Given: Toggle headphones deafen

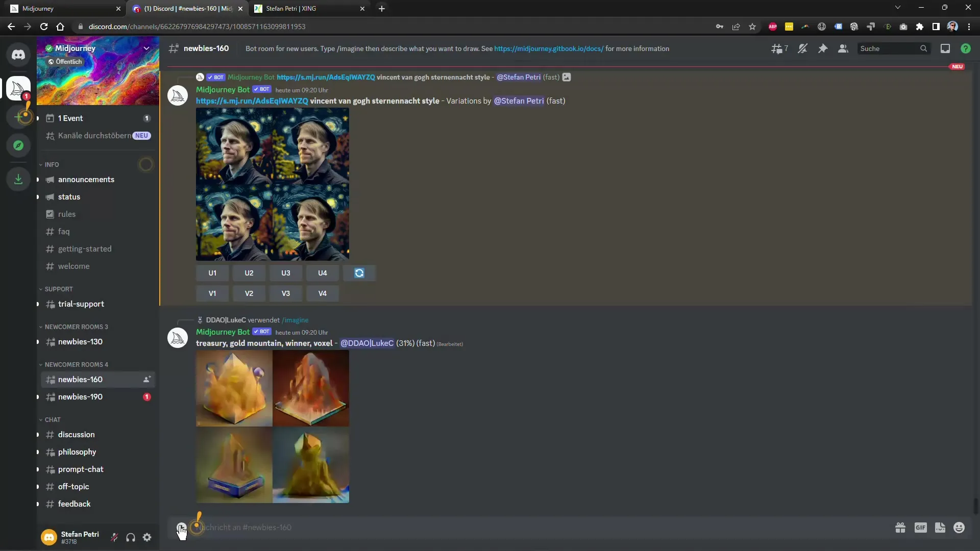Looking at the screenshot, I should 131,537.
